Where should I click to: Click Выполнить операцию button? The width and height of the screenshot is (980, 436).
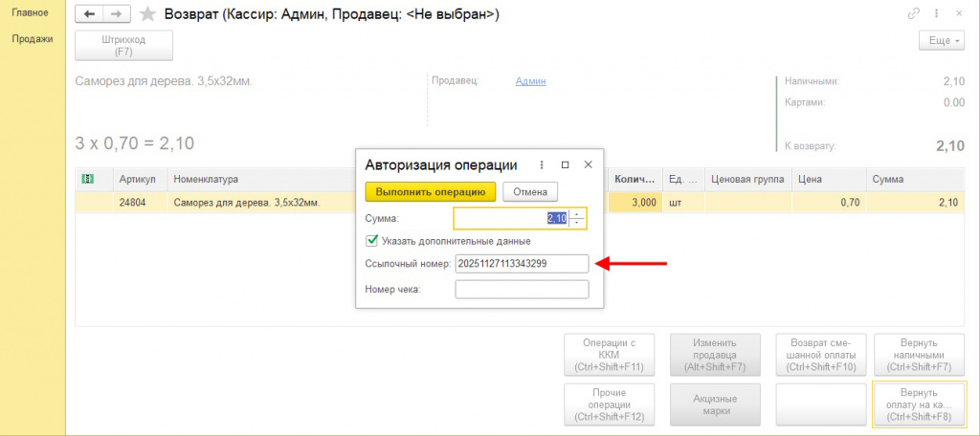tap(431, 192)
